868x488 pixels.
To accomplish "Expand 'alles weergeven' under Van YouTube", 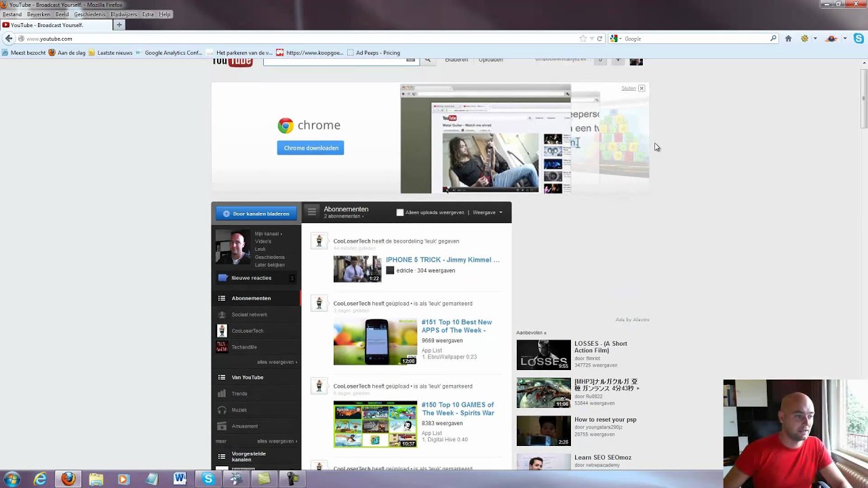I will click(x=277, y=441).
